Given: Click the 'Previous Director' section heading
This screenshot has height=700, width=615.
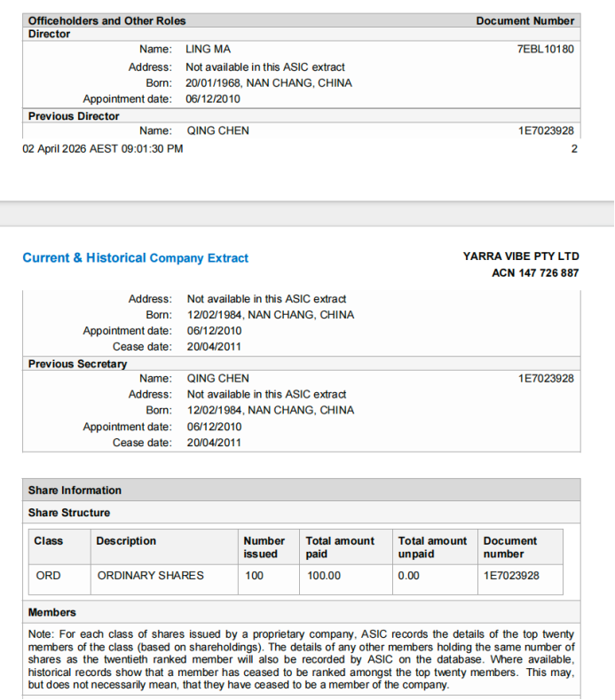Looking at the screenshot, I should [74, 116].
